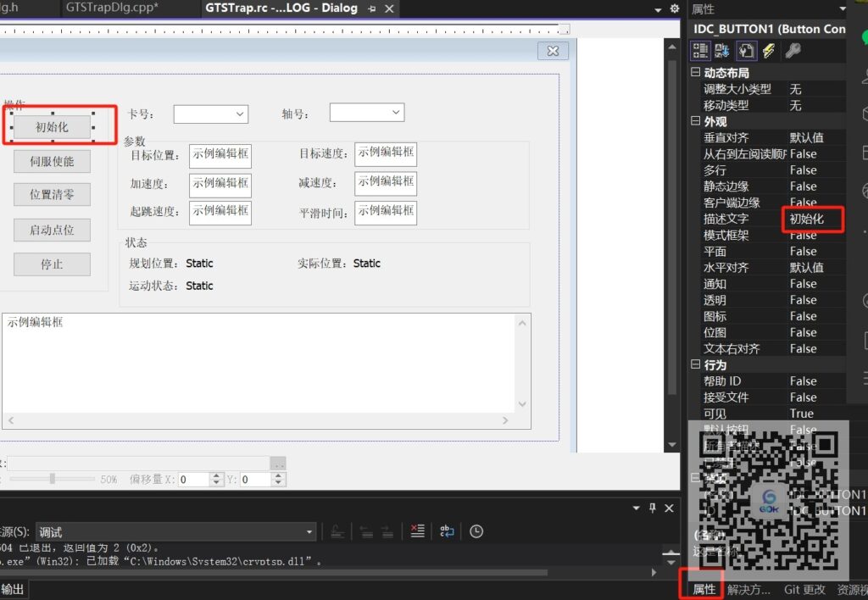Viewport: 868px width, 600px height.
Task: Click the offset Y value field
Action: [x=256, y=480]
